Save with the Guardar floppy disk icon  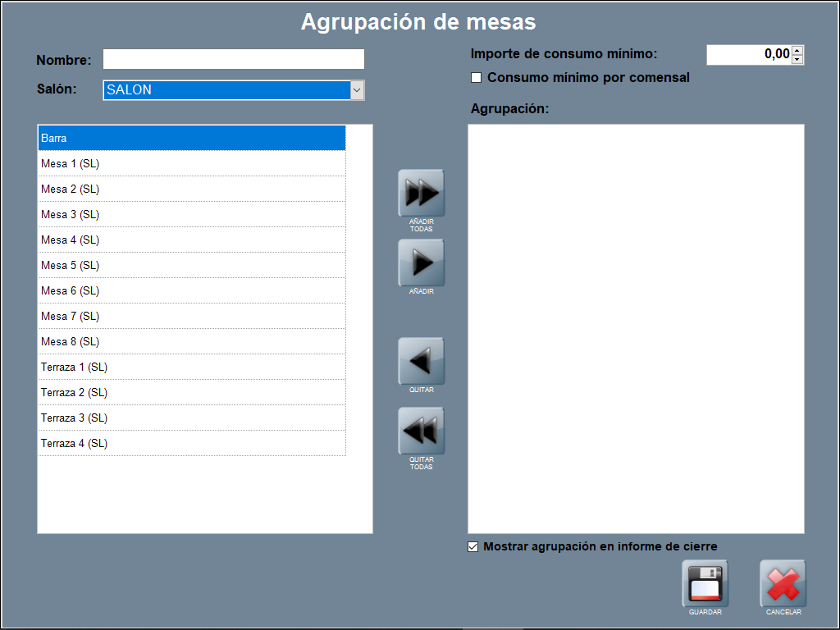[x=705, y=584]
